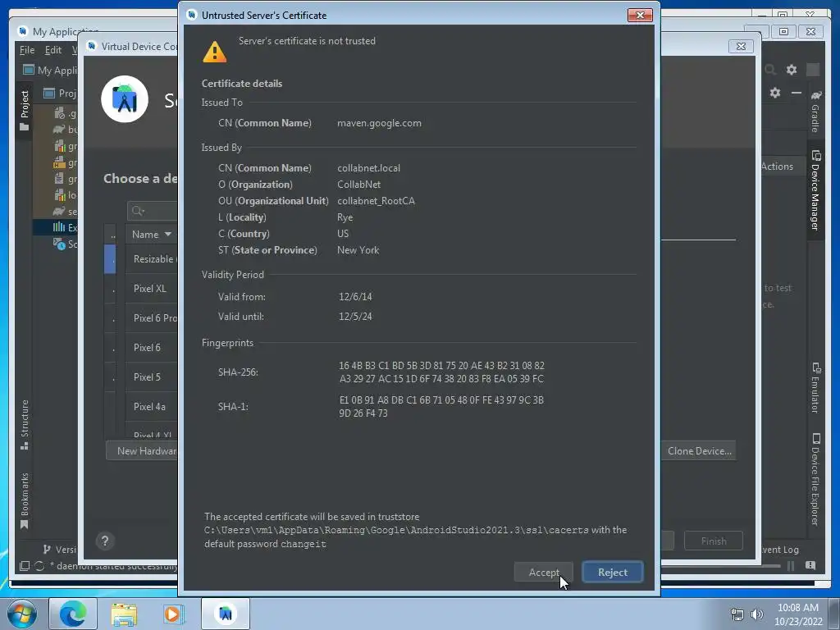Image resolution: width=840 pixels, height=630 pixels.
Task: Reject the untrusted server certificate
Action: (612, 572)
